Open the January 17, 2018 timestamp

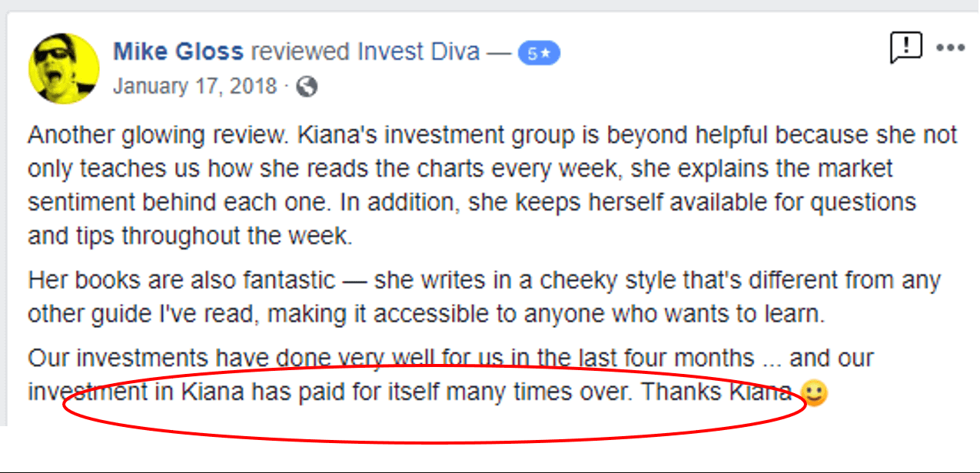[194, 85]
